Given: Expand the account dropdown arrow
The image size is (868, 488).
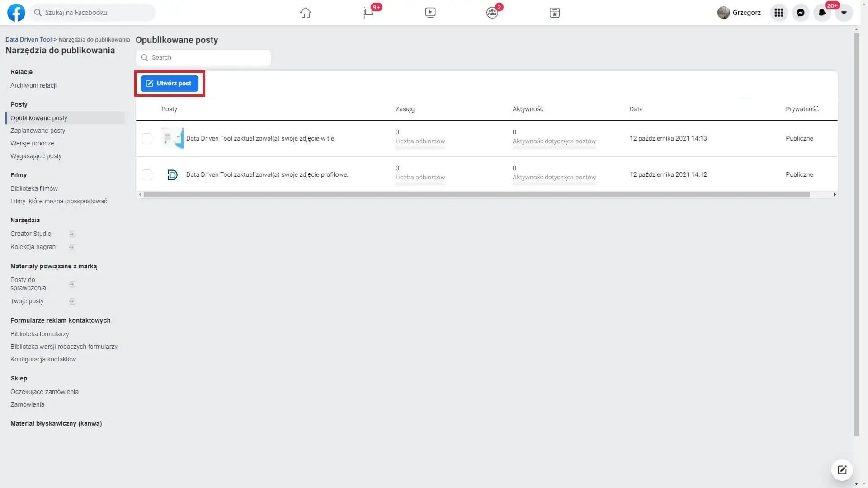Looking at the screenshot, I should click(844, 13).
